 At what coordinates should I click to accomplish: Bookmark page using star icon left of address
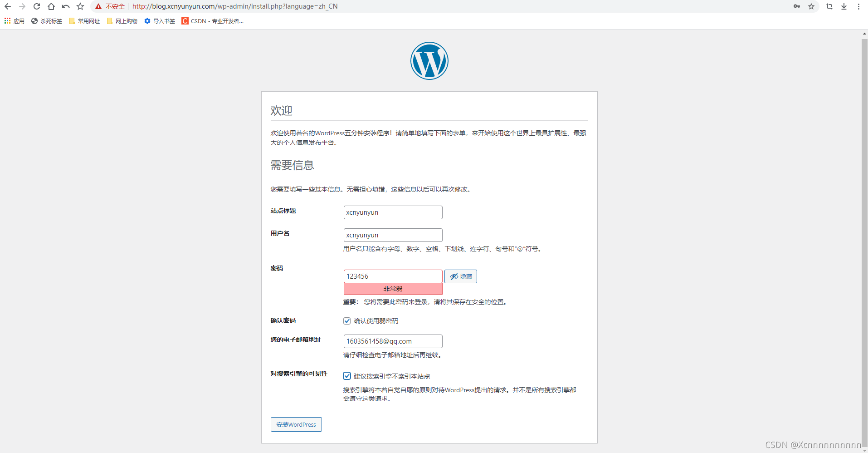(80, 6)
